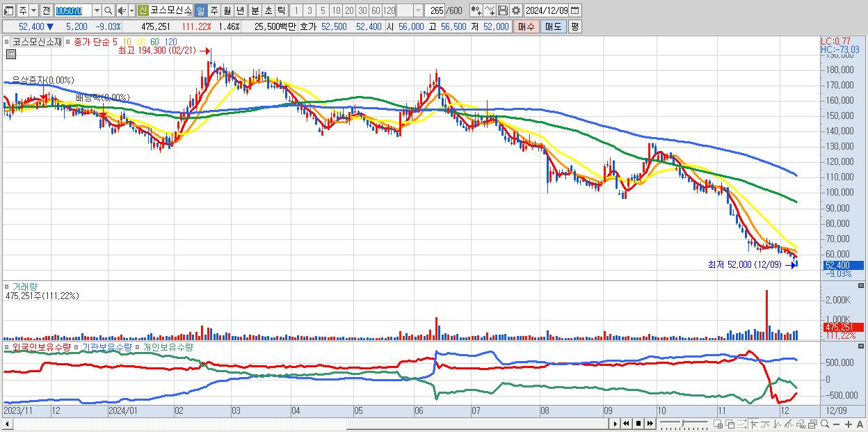Click the chart layout icon at top-left corner
868x432 pixels.
pos(8,10)
